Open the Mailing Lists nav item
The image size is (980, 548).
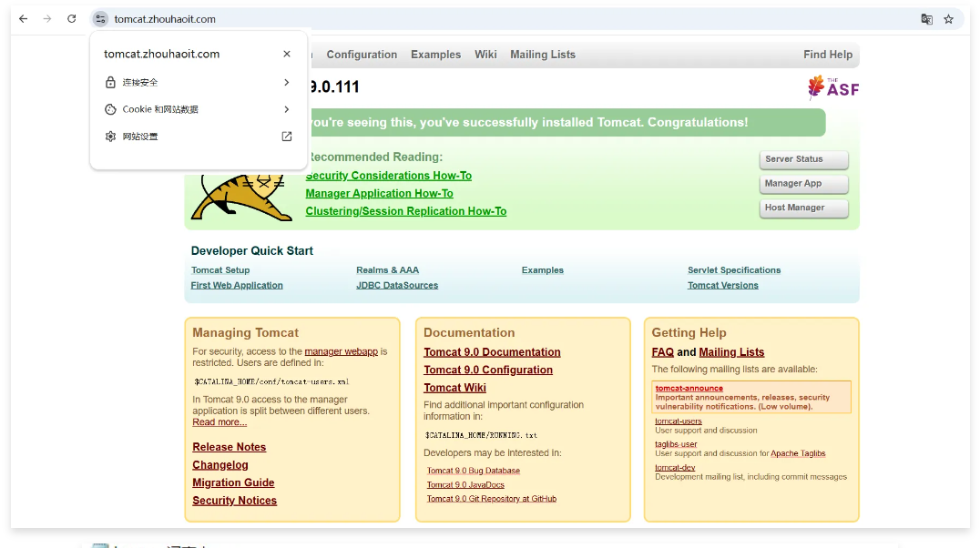[x=543, y=55]
